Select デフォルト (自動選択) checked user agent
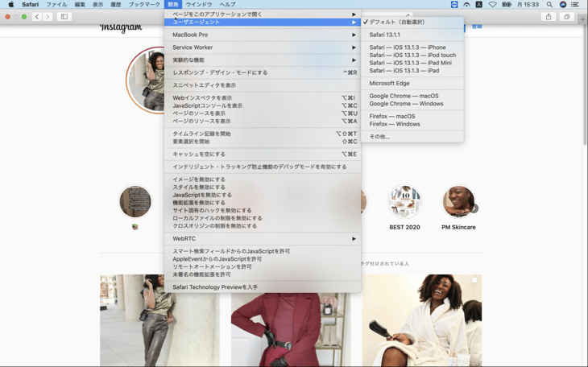Image resolution: width=588 pixels, height=367 pixels. [x=396, y=23]
